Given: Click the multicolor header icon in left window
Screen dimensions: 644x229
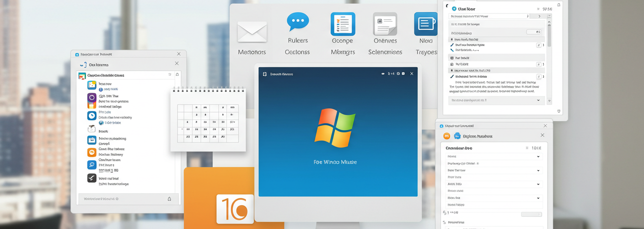Looking at the screenshot, I should (82, 76).
